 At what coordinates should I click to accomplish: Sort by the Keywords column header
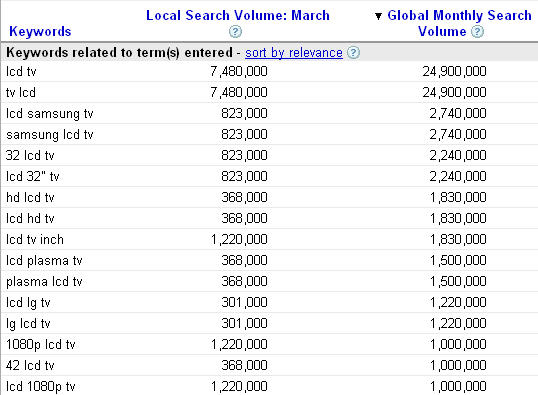pos(40,31)
